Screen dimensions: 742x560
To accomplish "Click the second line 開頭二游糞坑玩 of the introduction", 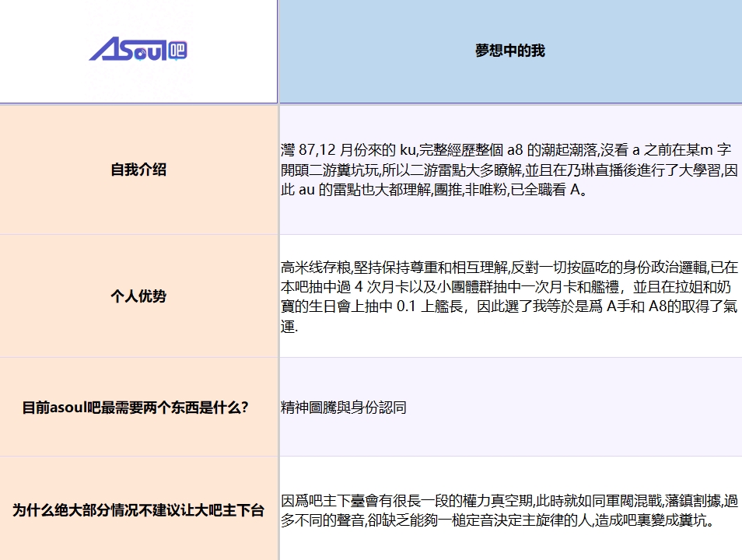I will coord(509,170).
